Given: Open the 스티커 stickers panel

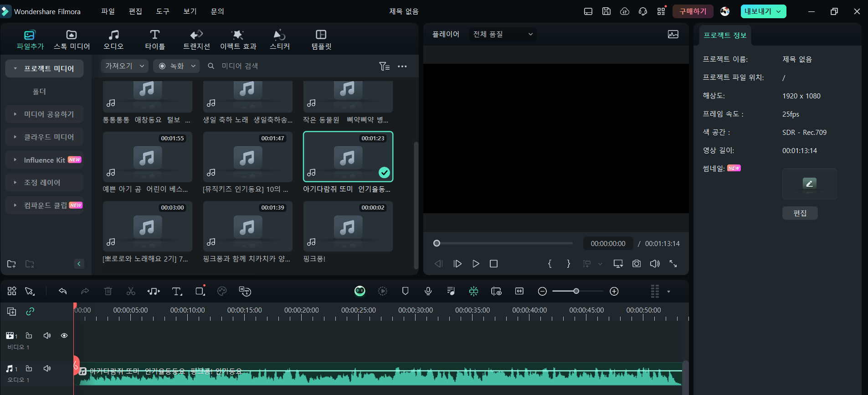Looking at the screenshot, I should point(279,40).
